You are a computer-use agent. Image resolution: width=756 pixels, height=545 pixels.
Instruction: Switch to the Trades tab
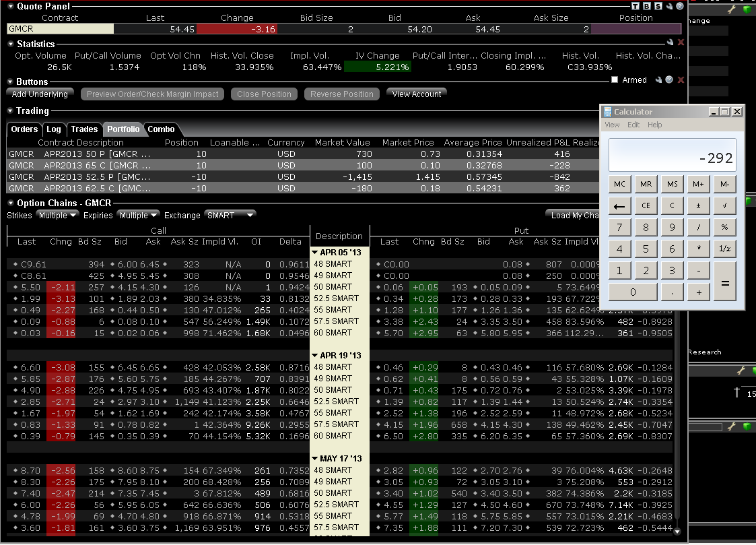click(84, 129)
